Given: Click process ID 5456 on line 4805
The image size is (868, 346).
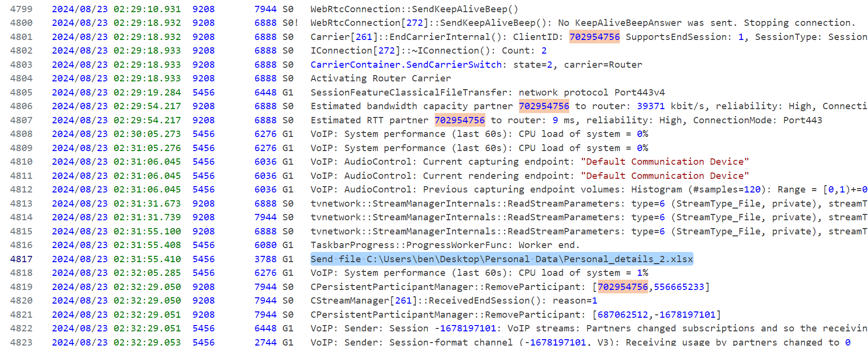Looking at the screenshot, I should tap(204, 93).
